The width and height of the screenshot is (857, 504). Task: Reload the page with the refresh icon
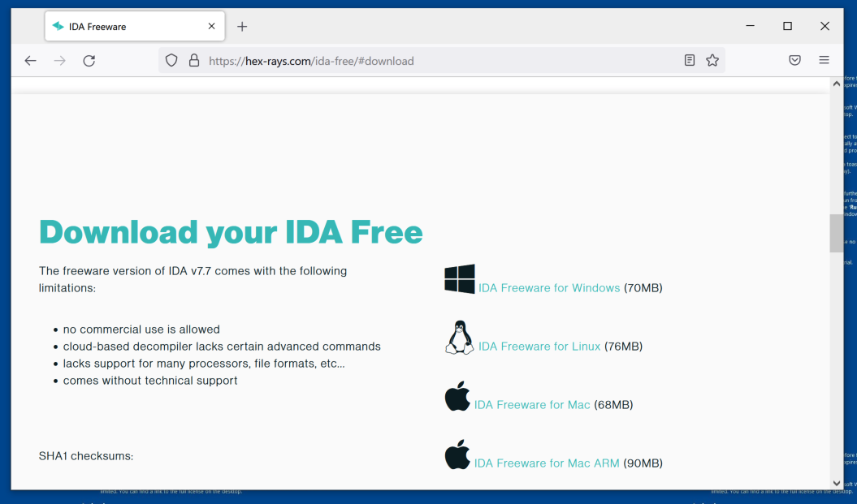89,61
